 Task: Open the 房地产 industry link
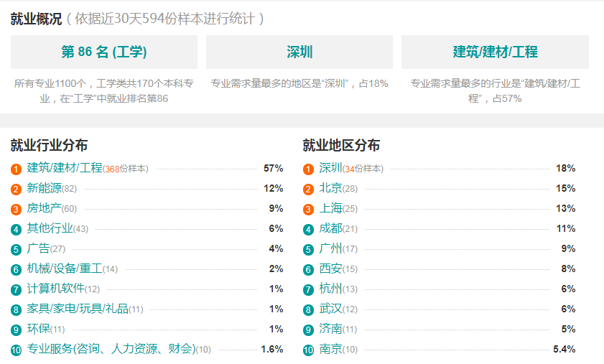[x=45, y=208]
